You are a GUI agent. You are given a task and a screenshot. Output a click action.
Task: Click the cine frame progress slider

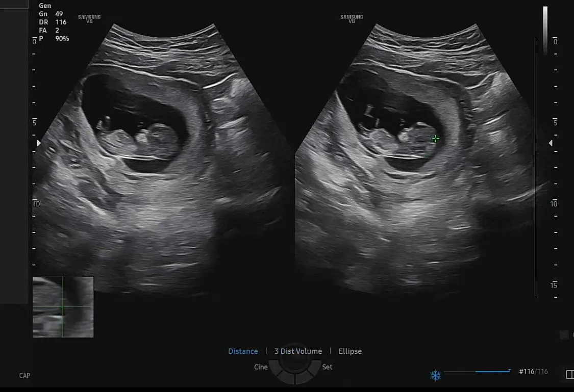pyautogui.click(x=477, y=371)
